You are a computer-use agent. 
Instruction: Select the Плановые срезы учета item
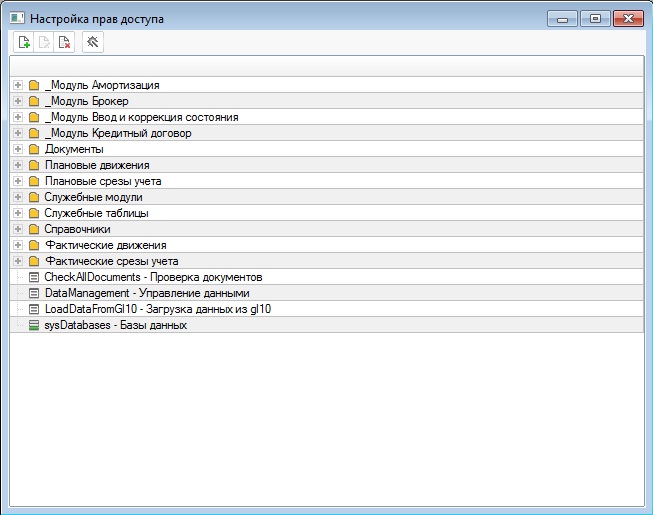point(103,181)
